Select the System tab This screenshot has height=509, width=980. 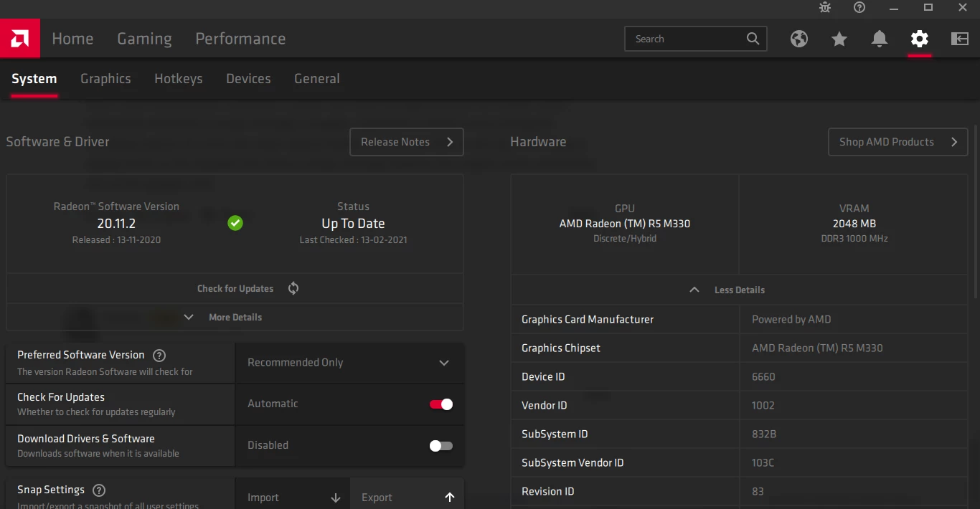coord(34,79)
